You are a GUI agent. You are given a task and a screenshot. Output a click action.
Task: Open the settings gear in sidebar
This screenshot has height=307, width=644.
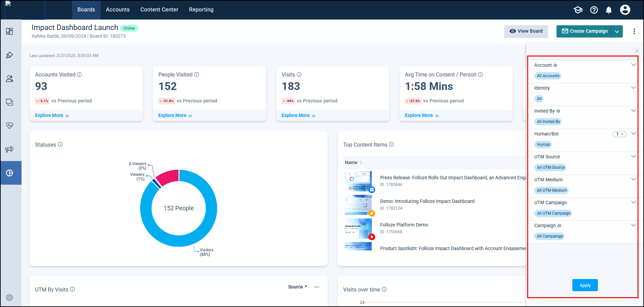9,298
